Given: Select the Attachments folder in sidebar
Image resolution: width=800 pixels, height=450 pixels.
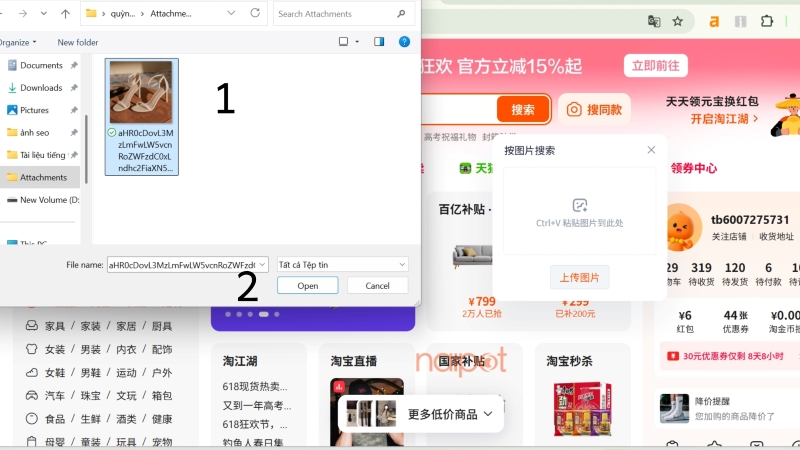Looking at the screenshot, I should [42, 177].
